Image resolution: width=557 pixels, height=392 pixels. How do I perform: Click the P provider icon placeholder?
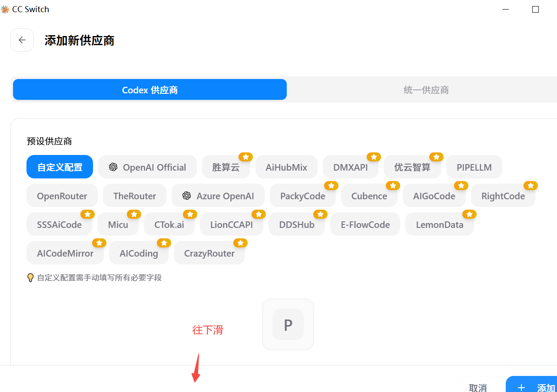pos(288,324)
